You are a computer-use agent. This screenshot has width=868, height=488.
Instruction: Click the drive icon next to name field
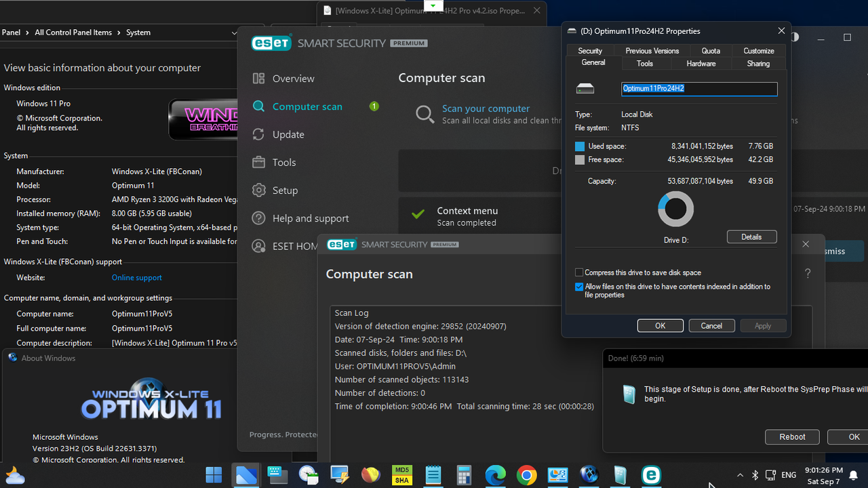coord(585,89)
